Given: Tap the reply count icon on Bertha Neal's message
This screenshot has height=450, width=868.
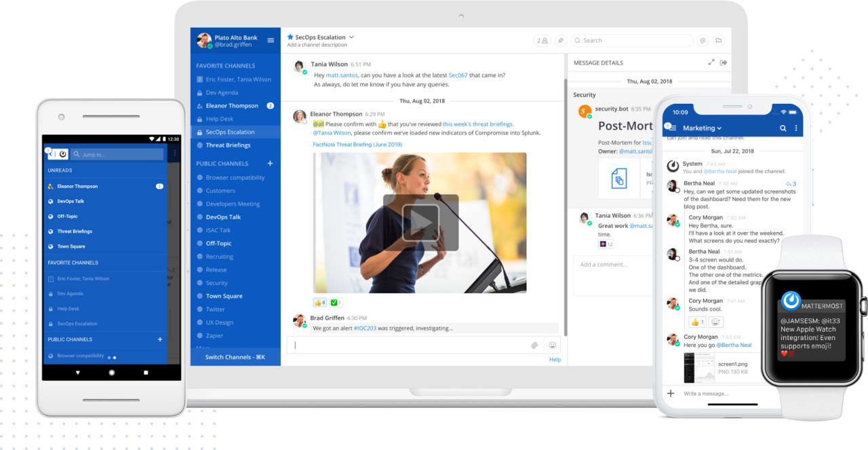Looking at the screenshot, I should [791, 184].
